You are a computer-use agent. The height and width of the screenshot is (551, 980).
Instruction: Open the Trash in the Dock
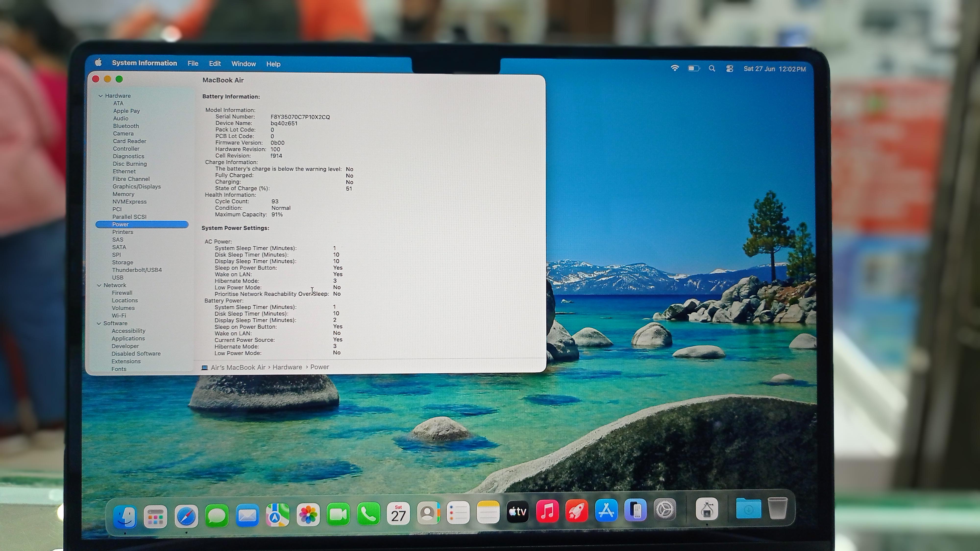777,508
